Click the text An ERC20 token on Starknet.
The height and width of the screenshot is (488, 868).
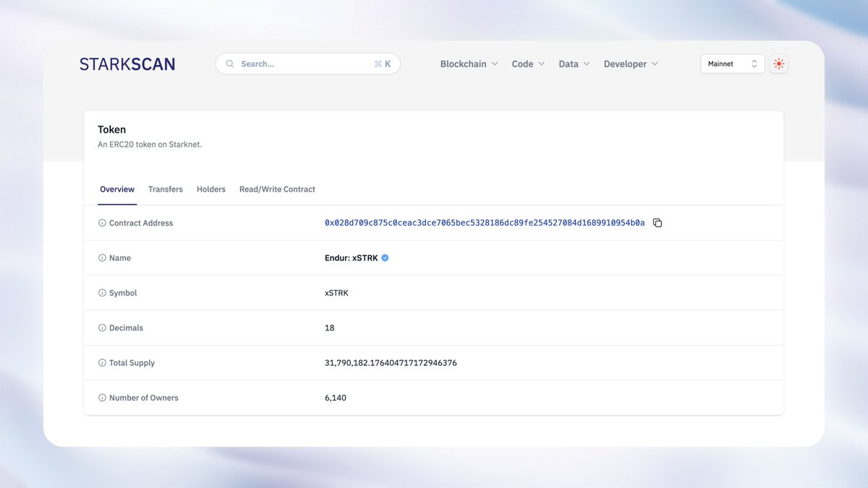[x=150, y=145]
